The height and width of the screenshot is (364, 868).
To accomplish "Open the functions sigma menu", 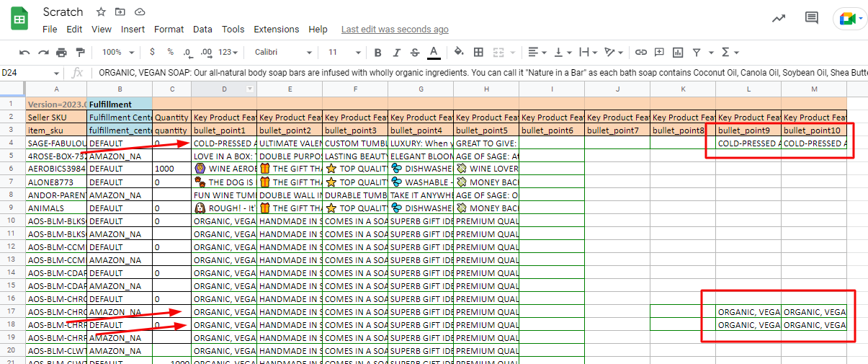I will [730, 53].
